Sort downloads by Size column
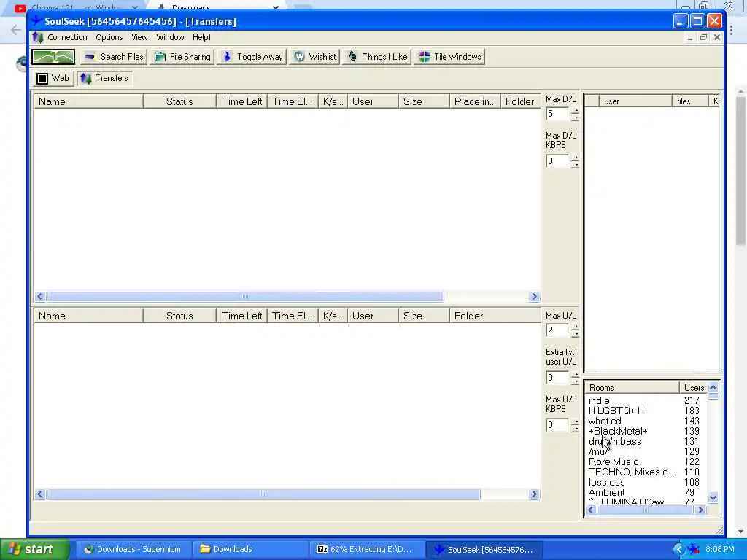Viewport: 747px width, 560px height. 424,101
